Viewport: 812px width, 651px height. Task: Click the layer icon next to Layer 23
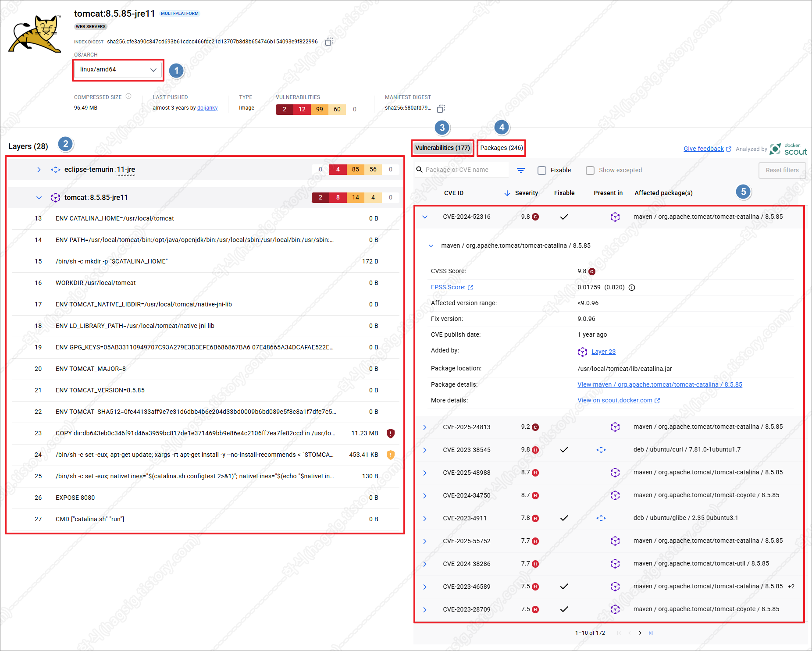coord(583,352)
